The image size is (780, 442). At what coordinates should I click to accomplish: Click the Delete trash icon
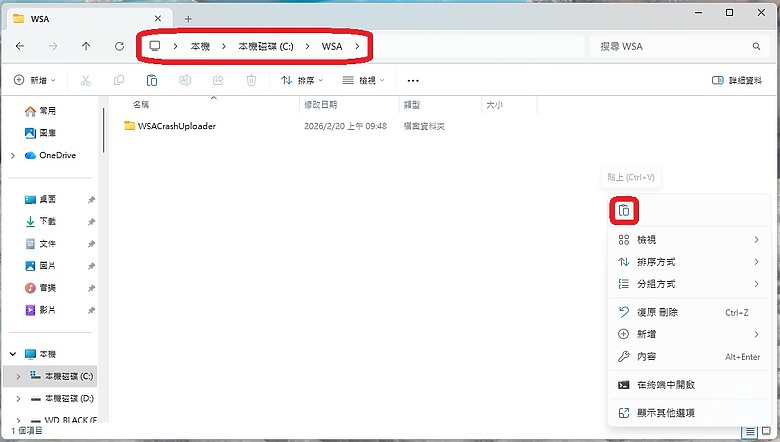(251, 80)
